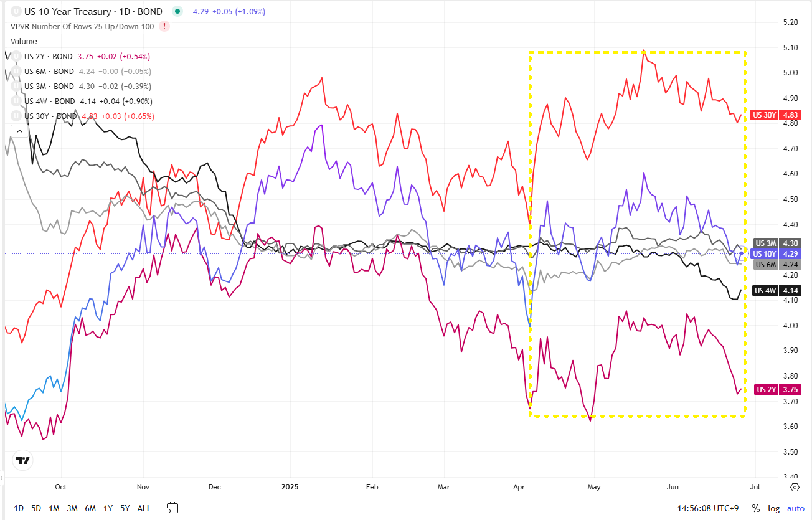Click the TradingView logo icon
The height and width of the screenshot is (520, 812).
click(23, 461)
